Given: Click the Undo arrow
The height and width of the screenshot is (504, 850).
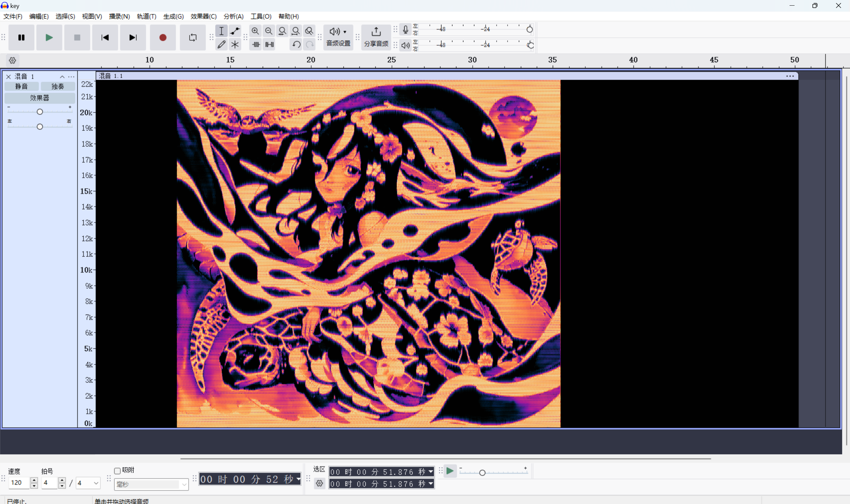Looking at the screenshot, I should click(x=296, y=44).
